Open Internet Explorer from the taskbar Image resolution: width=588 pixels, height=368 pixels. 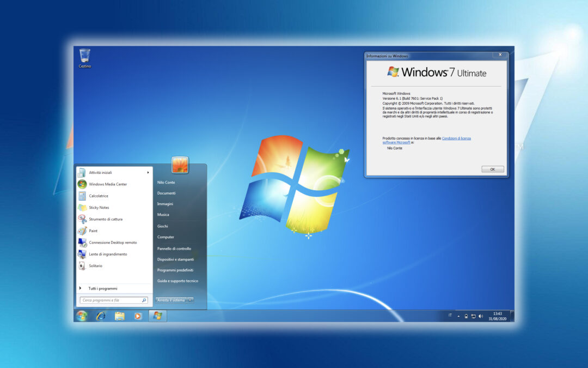click(x=100, y=316)
